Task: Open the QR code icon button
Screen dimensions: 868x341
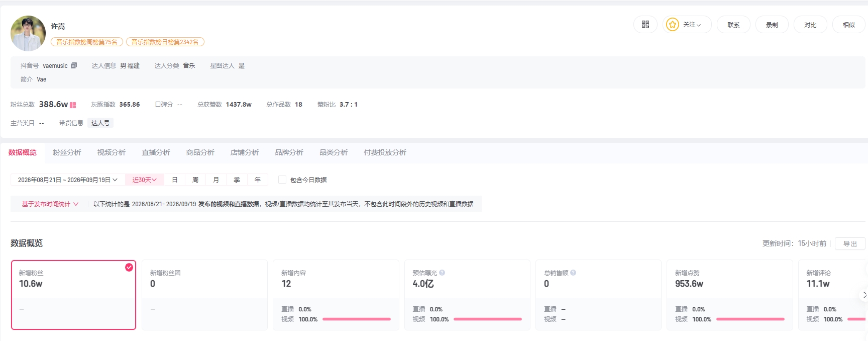Action: tap(645, 25)
